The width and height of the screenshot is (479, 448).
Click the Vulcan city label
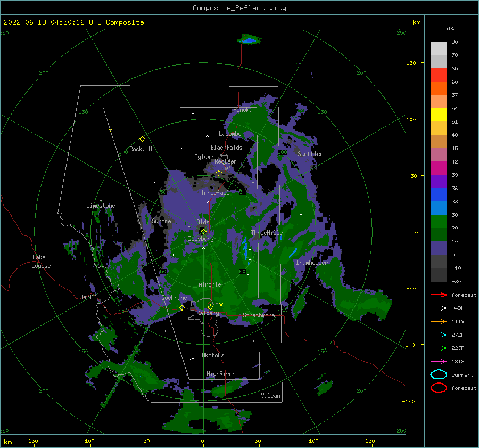click(x=270, y=396)
